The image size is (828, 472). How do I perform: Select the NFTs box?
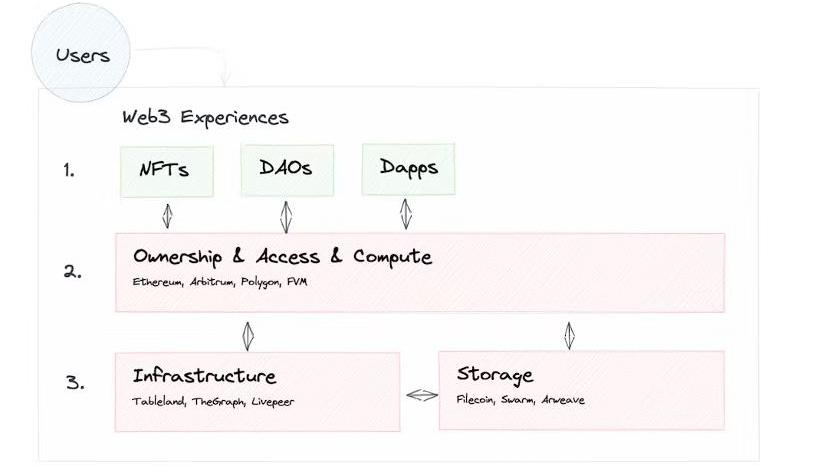tap(168, 170)
